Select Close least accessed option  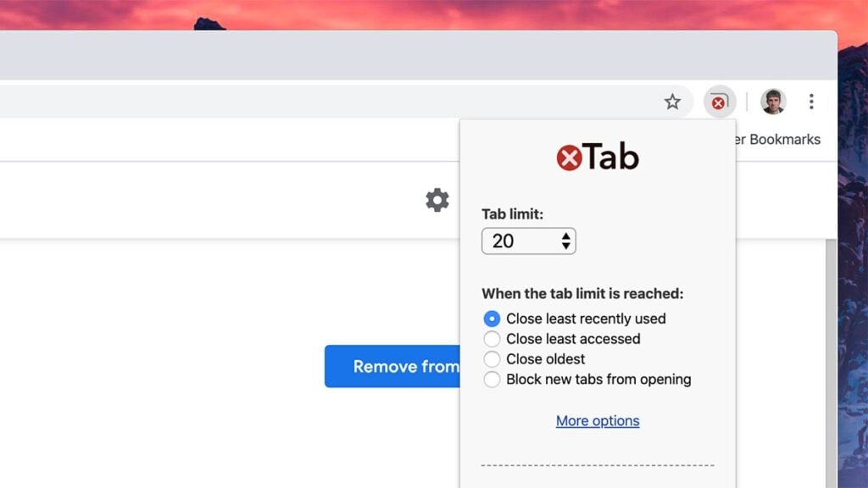click(x=492, y=339)
